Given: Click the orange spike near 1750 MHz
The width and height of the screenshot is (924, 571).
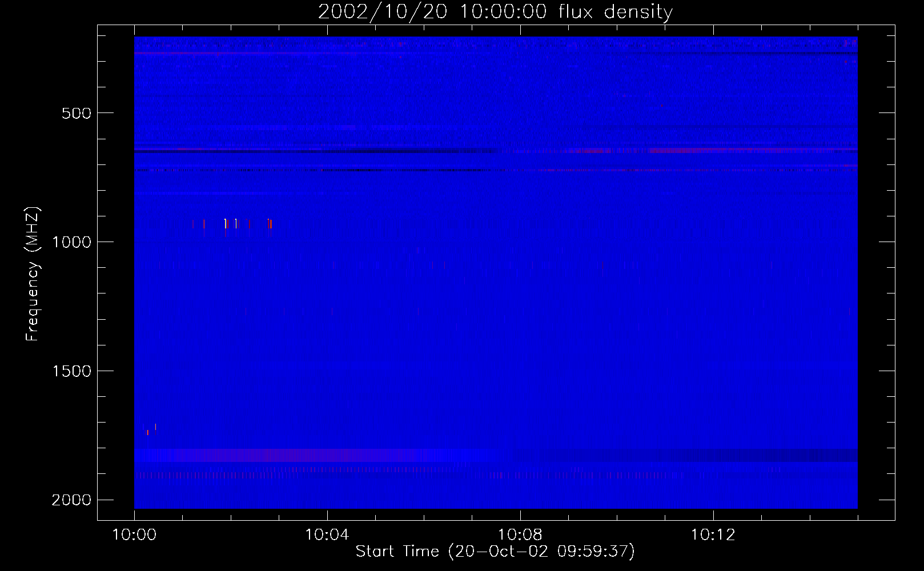Looking at the screenshot, I should pyautogui.click(x=148, y=432).
